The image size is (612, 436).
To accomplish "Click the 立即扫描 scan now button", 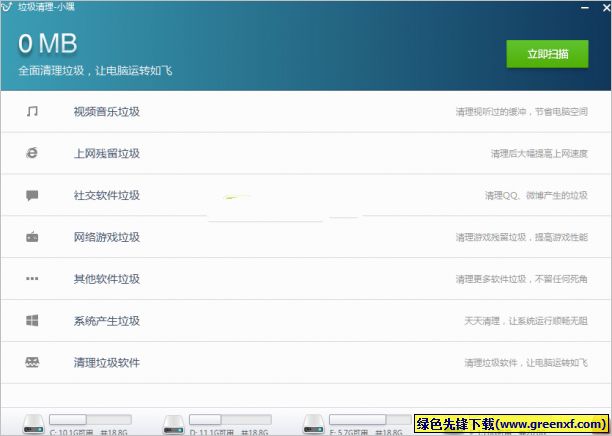I will (x=547, y=54).
